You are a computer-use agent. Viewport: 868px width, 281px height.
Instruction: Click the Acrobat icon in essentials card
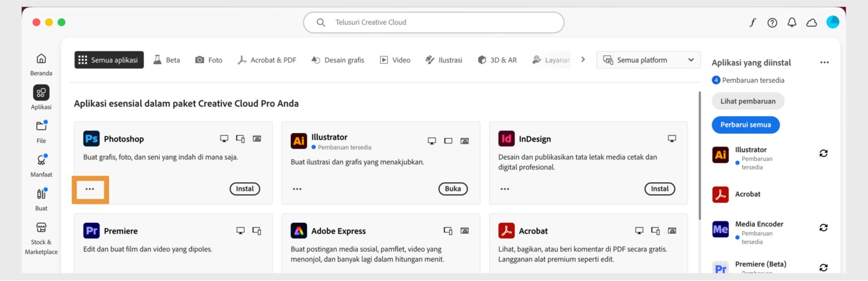[506, 231]
